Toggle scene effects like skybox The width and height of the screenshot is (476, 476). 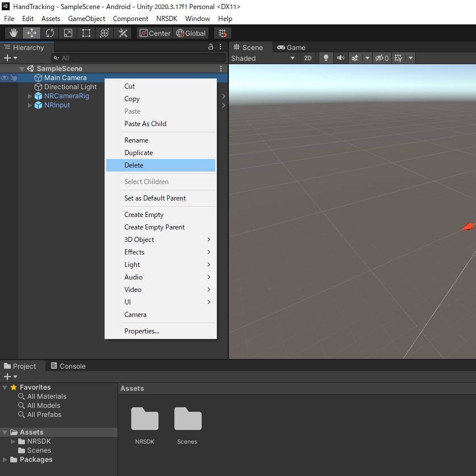pyautogui.click(x=355, y=58)
